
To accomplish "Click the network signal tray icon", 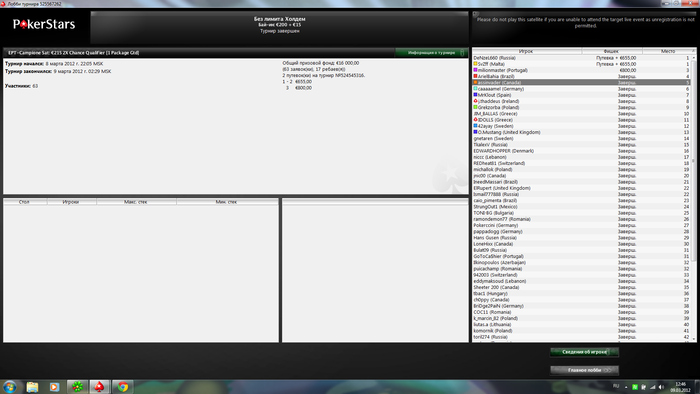I will pyautogui.click(x=652, y=387).
